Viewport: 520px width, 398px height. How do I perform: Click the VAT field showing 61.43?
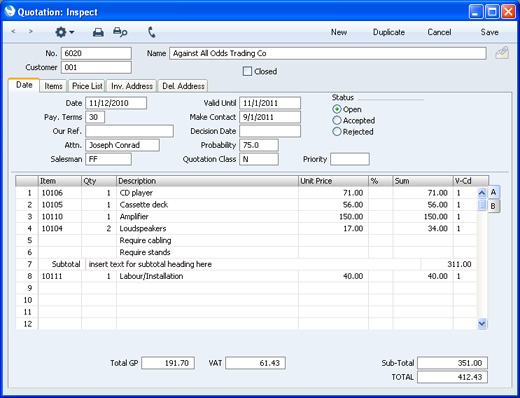pyautogui.click(x=255, y=363)
